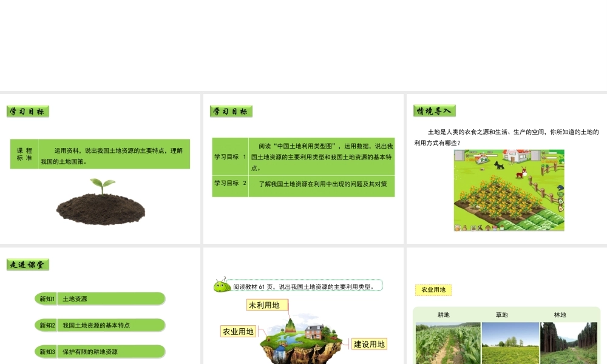Select the 农业用地 label beside the island
Viewport: 607px width, 364px height.
[239, 331]
